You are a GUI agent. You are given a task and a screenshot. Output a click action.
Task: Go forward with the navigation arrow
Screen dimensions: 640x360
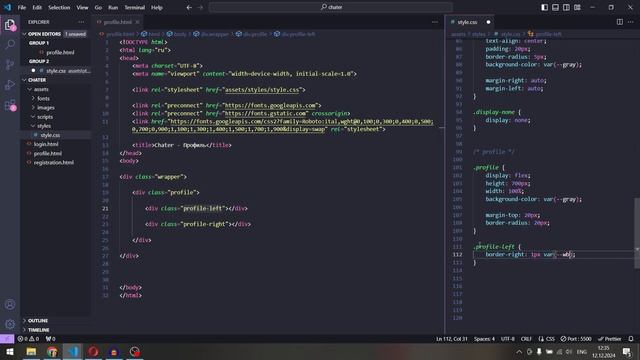pyautogui.click(x=200, y=7)
